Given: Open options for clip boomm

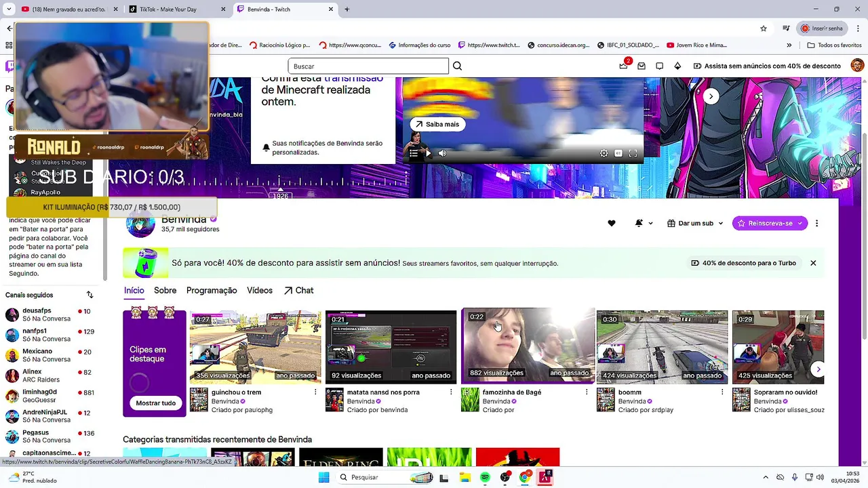Looking at the screenshot, I should (x=722, y=392).
